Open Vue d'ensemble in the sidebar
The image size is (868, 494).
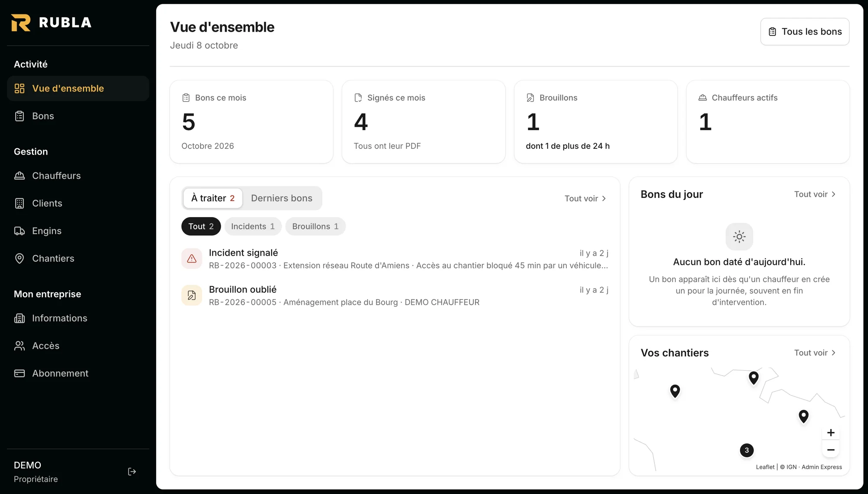point(78,89)
